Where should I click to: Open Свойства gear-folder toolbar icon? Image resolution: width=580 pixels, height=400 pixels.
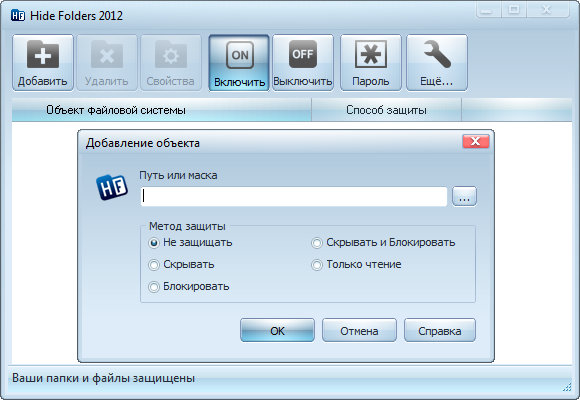point(171,63)
